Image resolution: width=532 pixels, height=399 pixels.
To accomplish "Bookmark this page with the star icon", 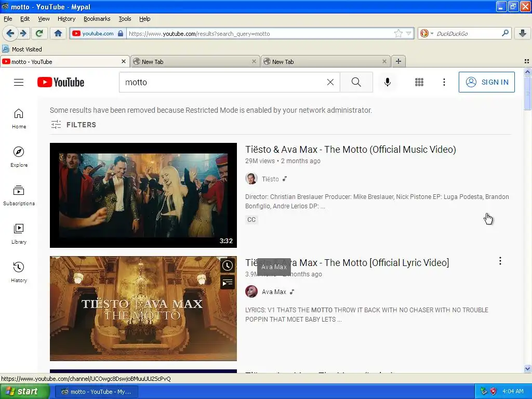I will (x=398, y=33).
